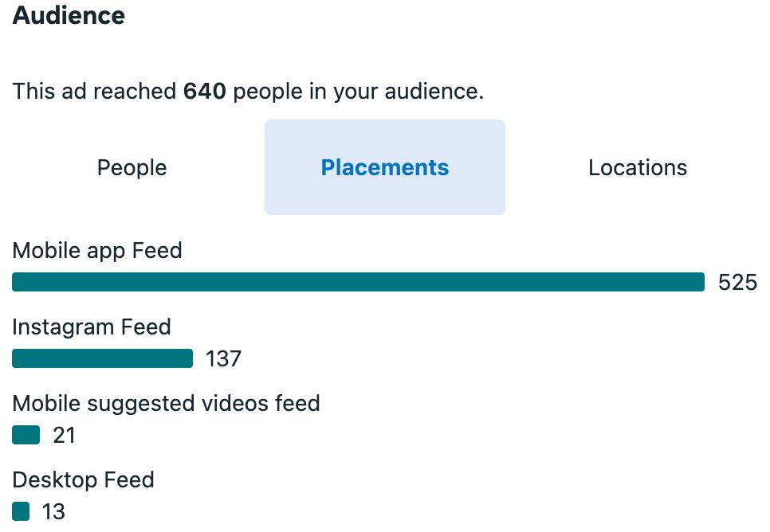This screenshot has width=770, height=532.
Task: Click the 21 reach value
Action: pos(64,436)
